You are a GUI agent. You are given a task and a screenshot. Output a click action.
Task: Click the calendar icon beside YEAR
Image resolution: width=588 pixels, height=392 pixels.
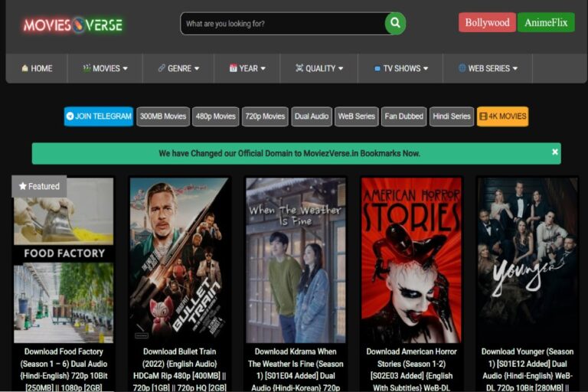[234, 68]
